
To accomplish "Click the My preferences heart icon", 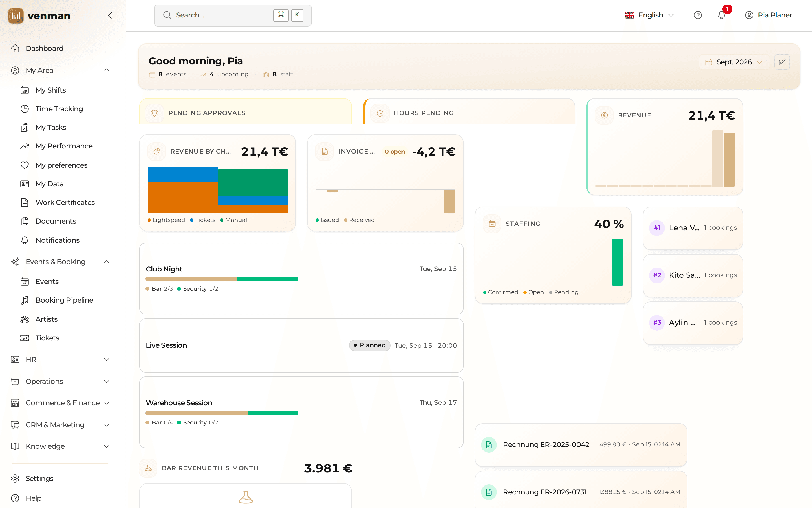I will point(25,165).
